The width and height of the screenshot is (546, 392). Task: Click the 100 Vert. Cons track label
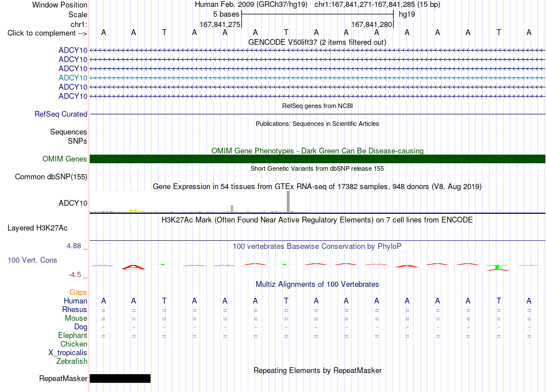click(32, 260)
